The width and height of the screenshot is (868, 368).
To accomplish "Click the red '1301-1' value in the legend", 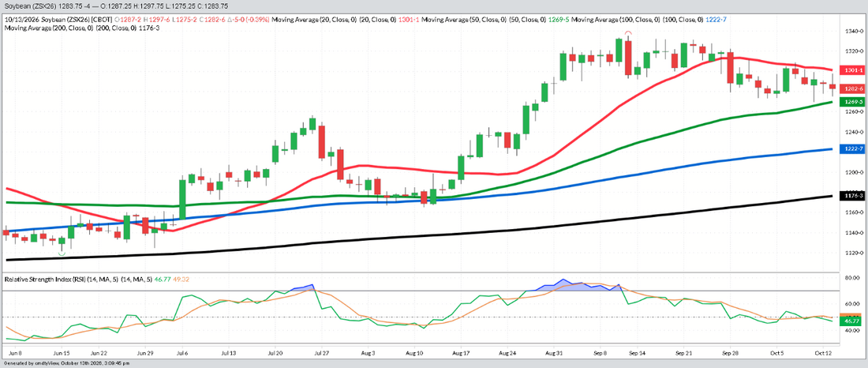I will [409, 20].
